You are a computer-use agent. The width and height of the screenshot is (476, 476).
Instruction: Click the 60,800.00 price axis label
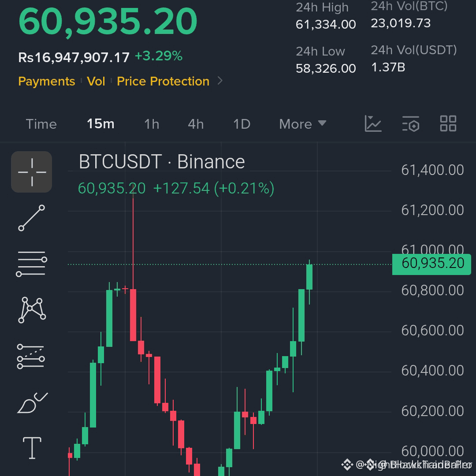point(433,290)
